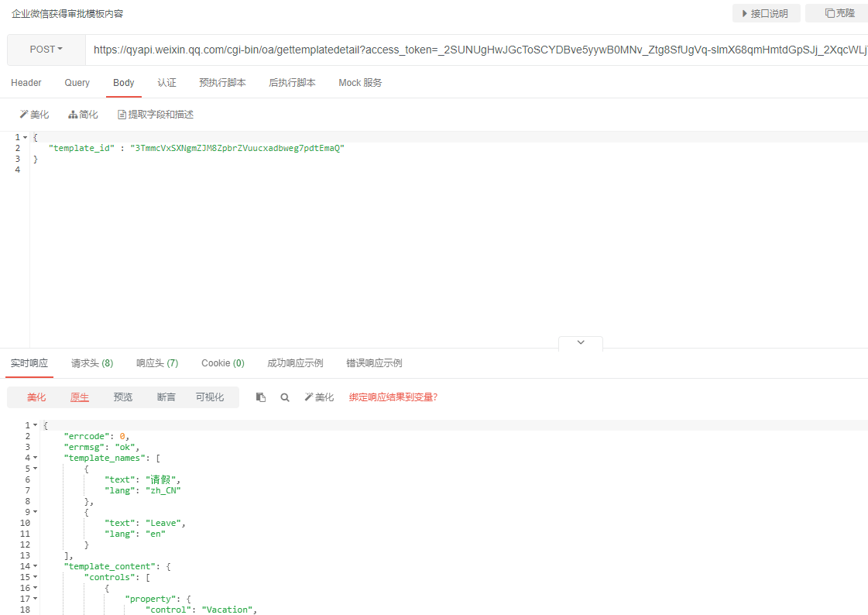Viewport: 868px width, 615px height.
Task: Collapse template_names array at line 4
Action: tap(35, 458)
